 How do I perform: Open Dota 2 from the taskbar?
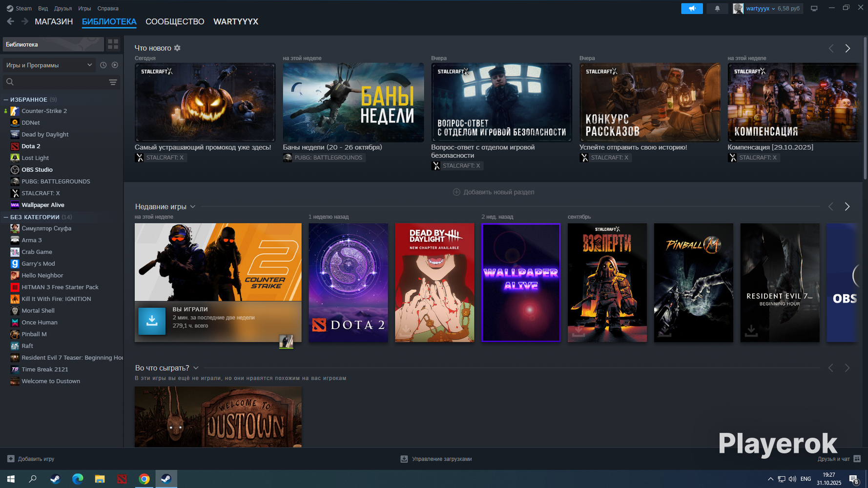pyautogui.click(x=122, y=479)
